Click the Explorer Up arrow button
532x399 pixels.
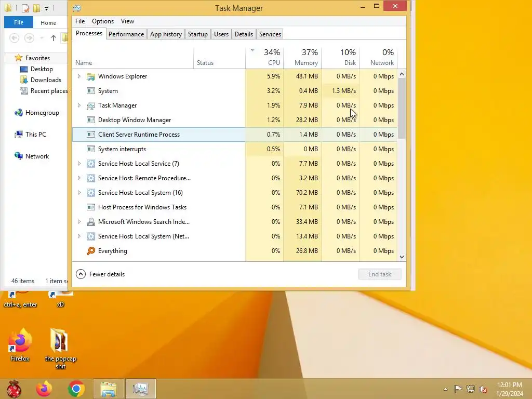point(54,38)
